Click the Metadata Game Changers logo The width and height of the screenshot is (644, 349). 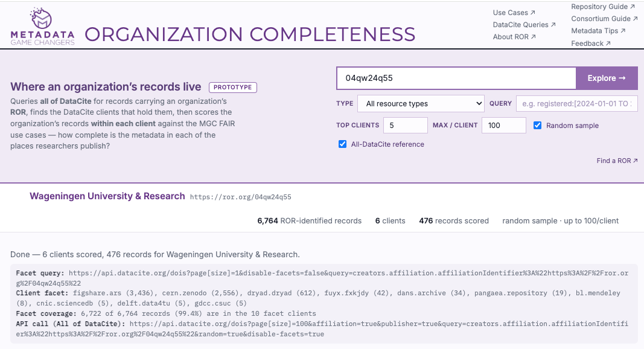[42, 27]
